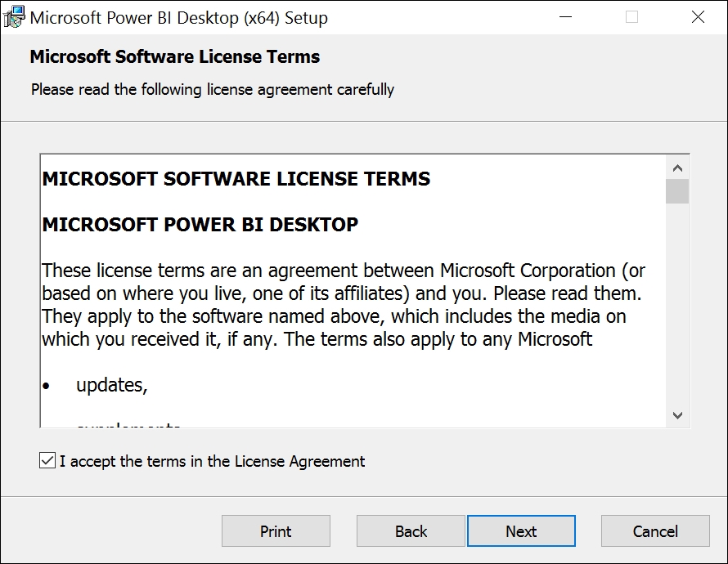Close the Setup window
Image resolution: width=728 pixels, height=564 pixels.
point(698,17)
